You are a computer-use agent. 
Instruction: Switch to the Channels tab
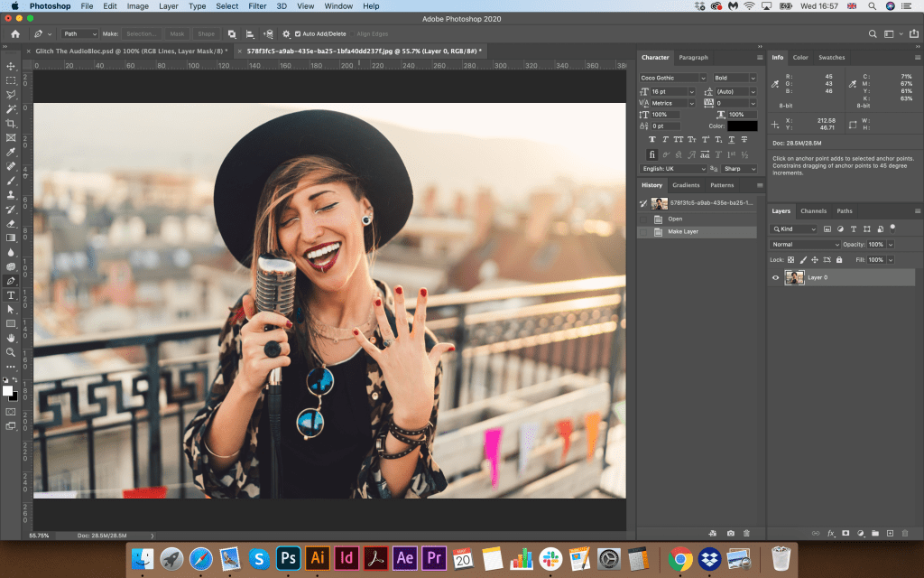(x=813, y=211)
